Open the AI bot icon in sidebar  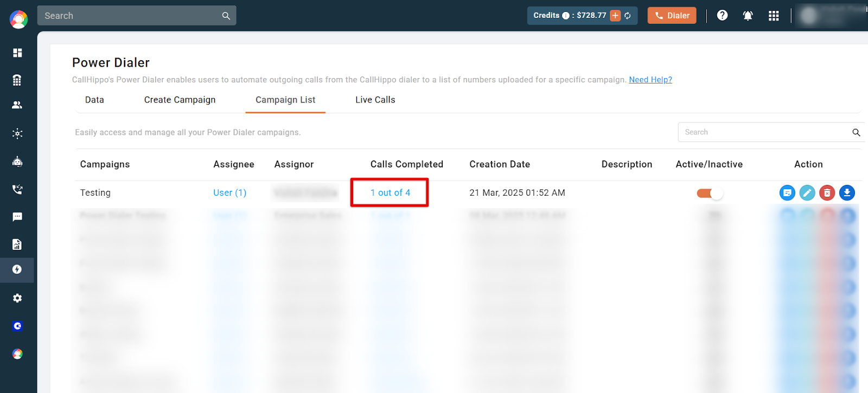click(x=17, y=161)
